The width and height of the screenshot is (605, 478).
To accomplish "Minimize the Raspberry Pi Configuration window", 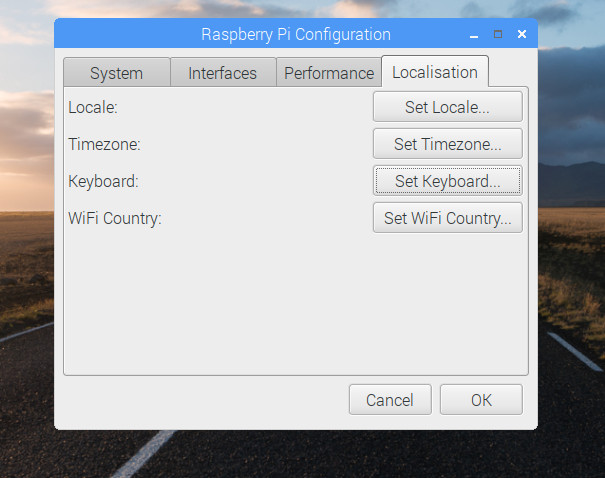I will pos(474,35).
